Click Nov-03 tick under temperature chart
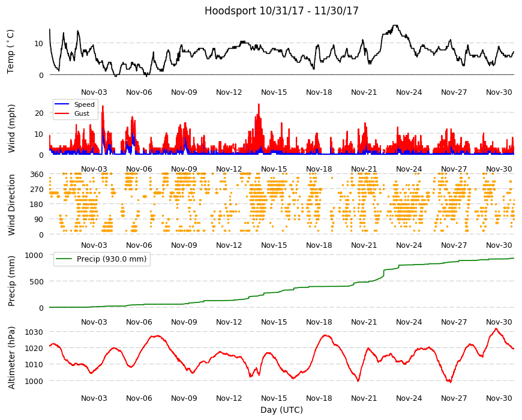522x420 pixels. click(x=94, y=92)
